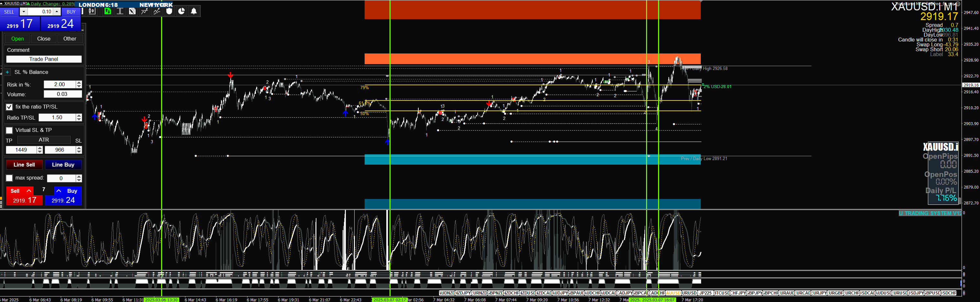Viewport: 980px width, 302px height.
Task: Select the EURJPY symbol tab
Action: tap(819, 293)
